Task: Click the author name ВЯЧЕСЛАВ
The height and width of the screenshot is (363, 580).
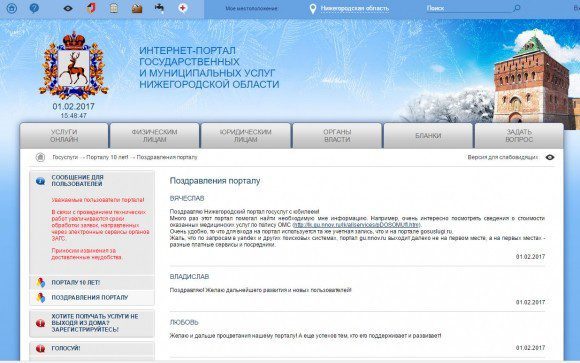Action: 187,198
